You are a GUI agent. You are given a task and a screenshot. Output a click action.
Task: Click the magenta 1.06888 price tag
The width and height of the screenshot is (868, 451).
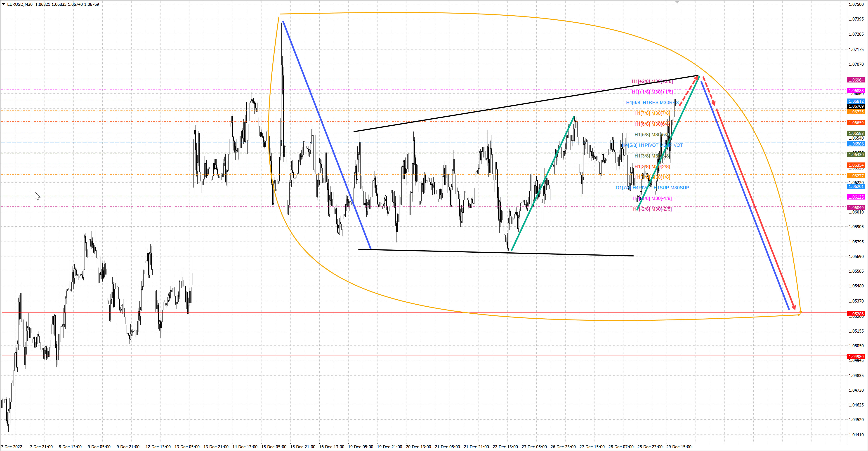[856, 91]
